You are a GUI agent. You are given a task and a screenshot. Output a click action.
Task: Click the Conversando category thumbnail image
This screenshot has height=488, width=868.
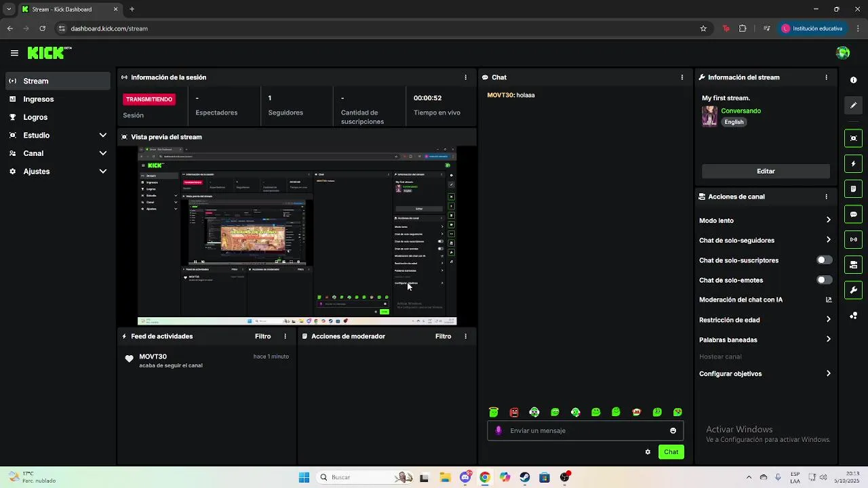point(709,116)
